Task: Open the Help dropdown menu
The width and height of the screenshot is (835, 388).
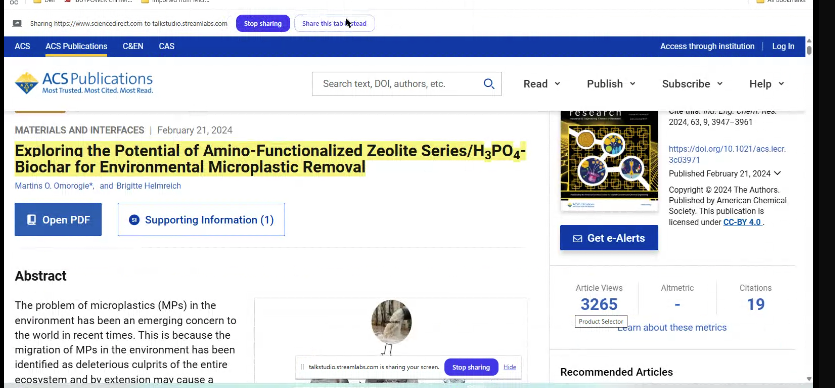Action: coord(767,84)
